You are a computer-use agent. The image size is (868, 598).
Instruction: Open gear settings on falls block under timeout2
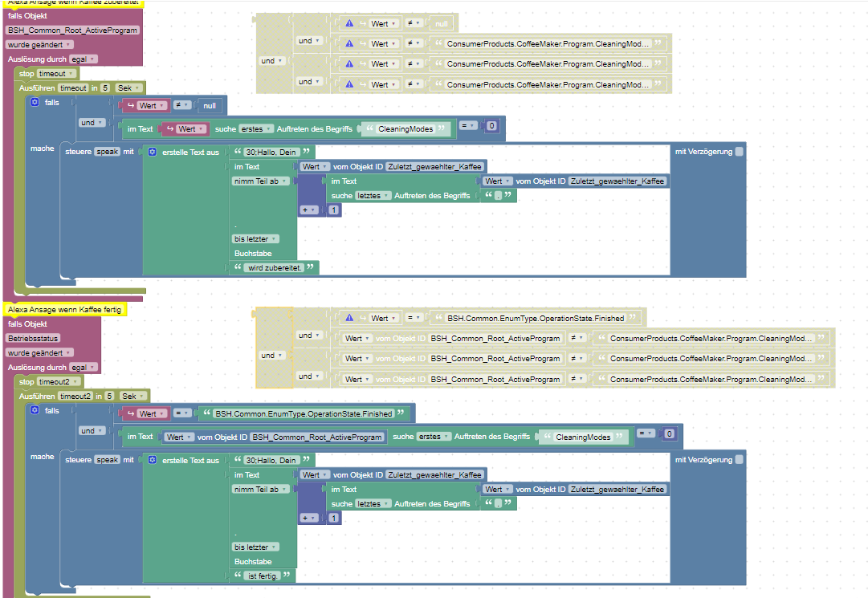tap(35, 410)
